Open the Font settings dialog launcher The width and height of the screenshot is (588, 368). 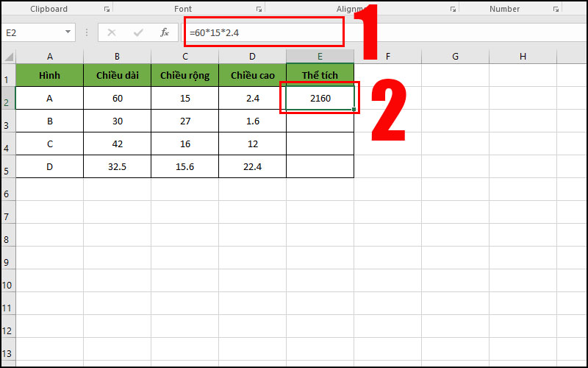click(259, 10)
